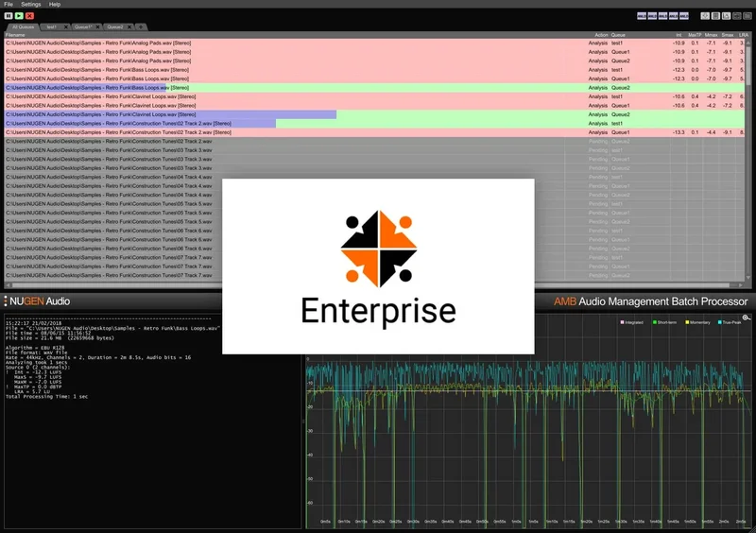Screen dimensions: 756x533
Task: Toggle the Integrated legend swatch
Action: coord(623,322)
